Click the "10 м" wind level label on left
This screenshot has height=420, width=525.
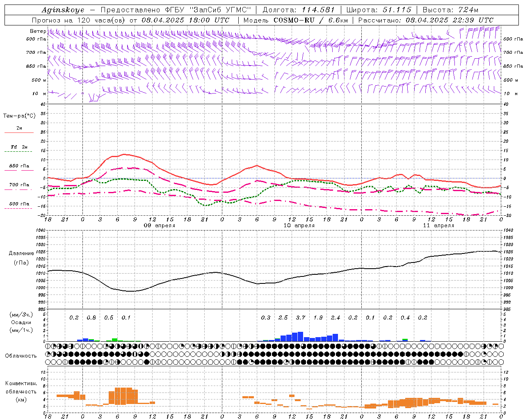[x=39, y=94]
